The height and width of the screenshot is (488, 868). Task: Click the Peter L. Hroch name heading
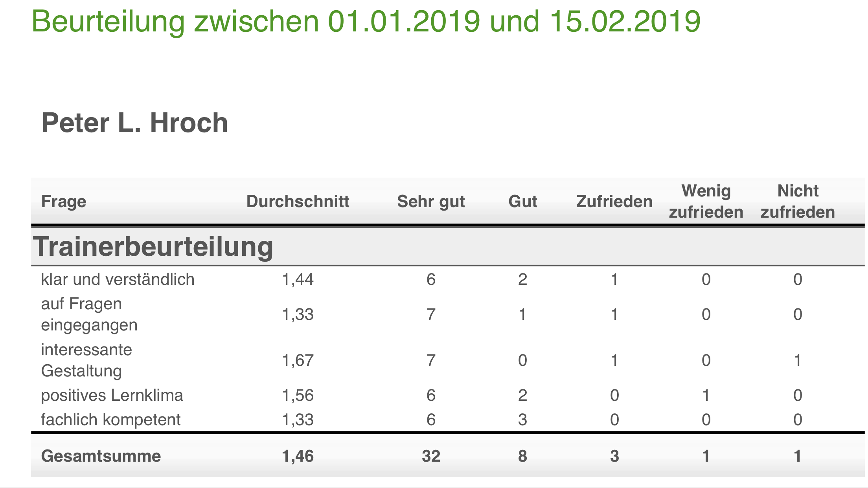pyautogui.click(x=134, y=123)
